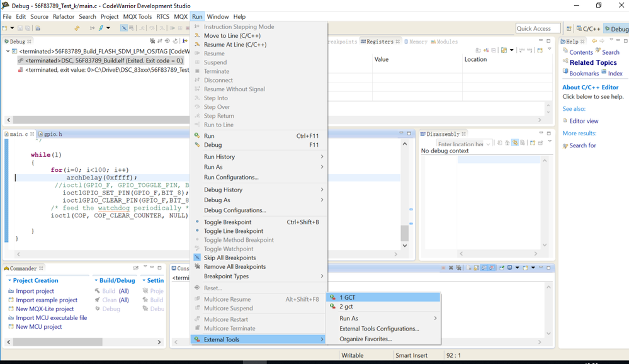Click the lightning flash programmer icon

coord(101,28)
